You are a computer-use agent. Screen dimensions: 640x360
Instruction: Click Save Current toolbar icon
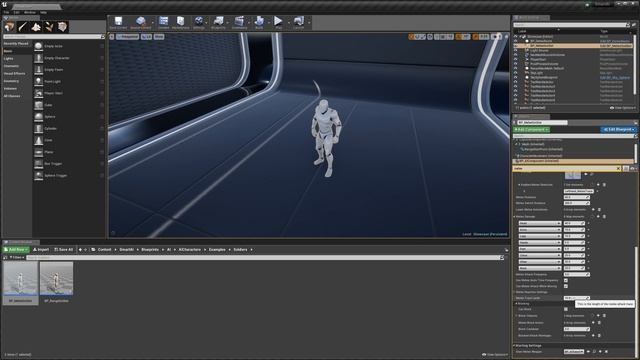click(118, 22)
